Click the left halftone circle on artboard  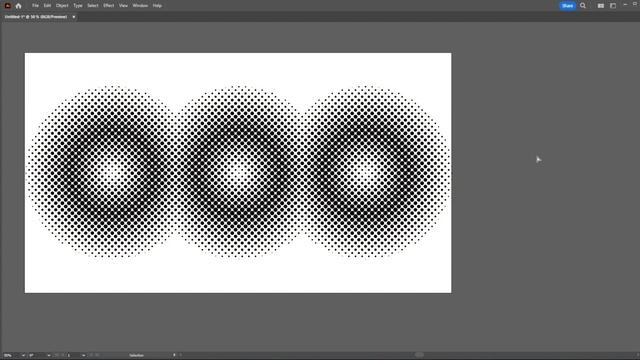(112, 172)
